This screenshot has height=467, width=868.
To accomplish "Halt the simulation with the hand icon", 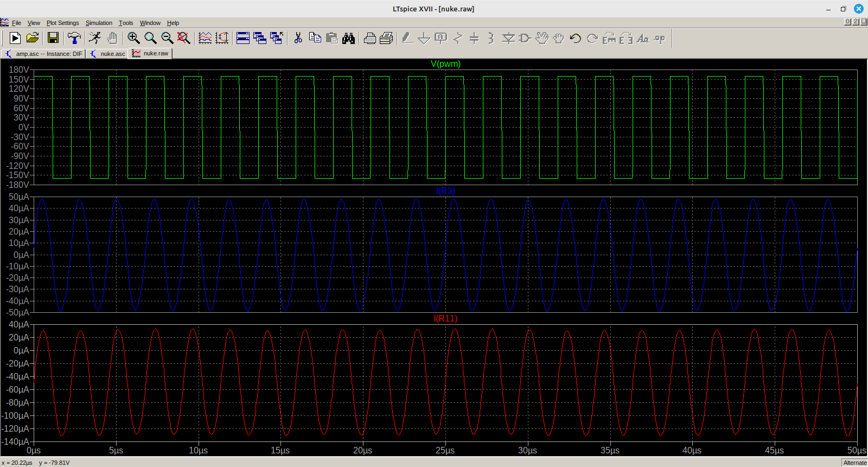I will (112, 38).
